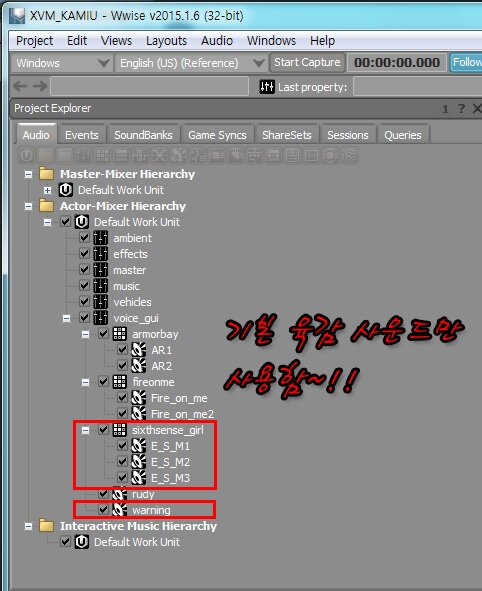Collapse the voice_gui node
482x591 pixels.
click(66, 319)
